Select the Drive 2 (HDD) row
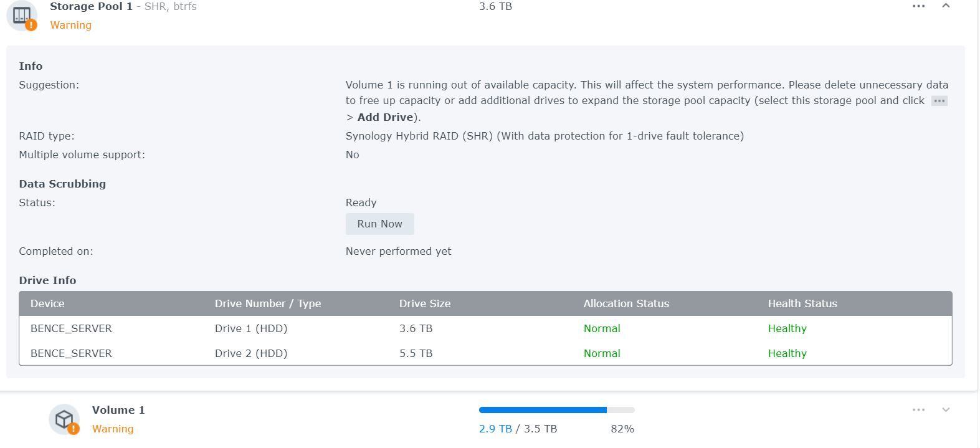This screenshot has width=980, height=448. [251, 353]
